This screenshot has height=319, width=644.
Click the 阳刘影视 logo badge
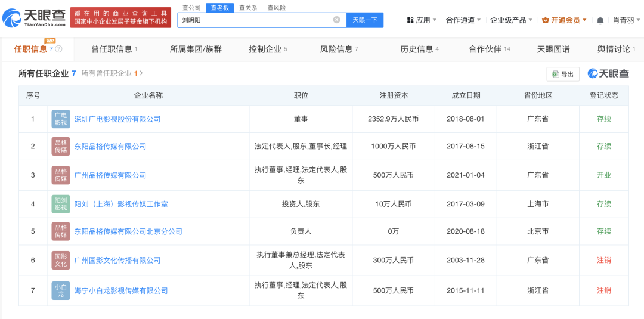61,204
